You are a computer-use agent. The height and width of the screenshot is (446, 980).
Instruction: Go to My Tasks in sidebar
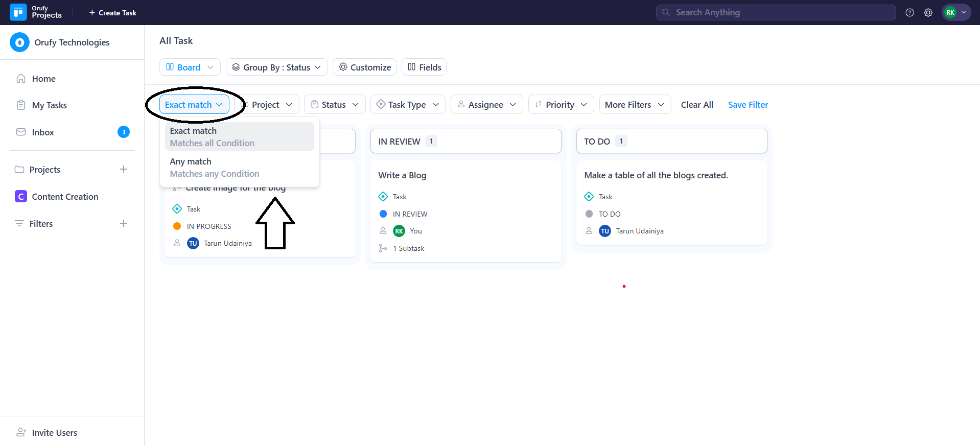tap(50, 105)
